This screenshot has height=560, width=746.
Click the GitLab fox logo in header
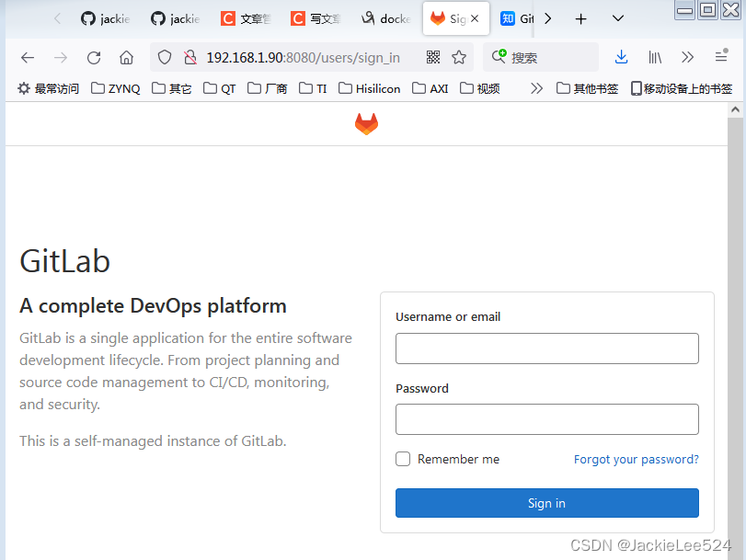coord(366,124)
